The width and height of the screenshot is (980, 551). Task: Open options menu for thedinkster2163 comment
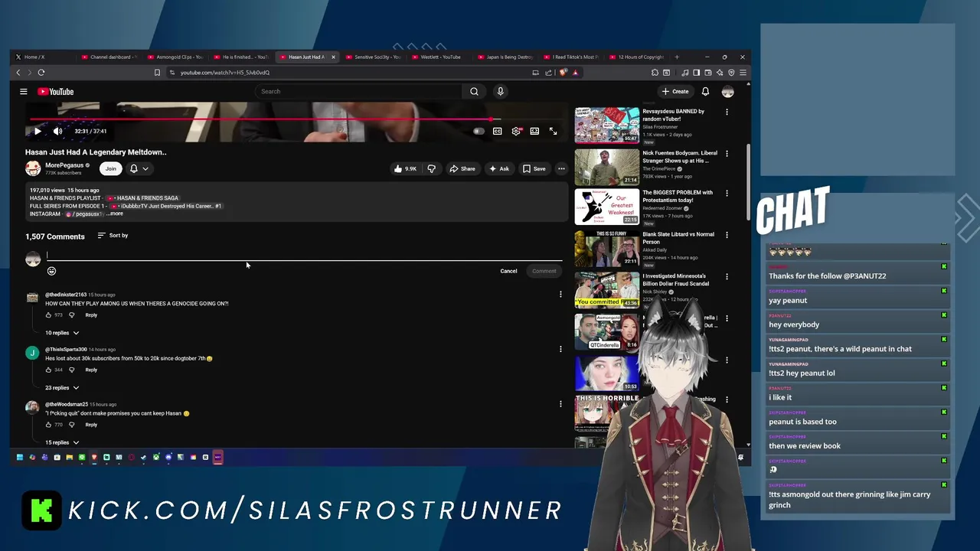(560, 294)
